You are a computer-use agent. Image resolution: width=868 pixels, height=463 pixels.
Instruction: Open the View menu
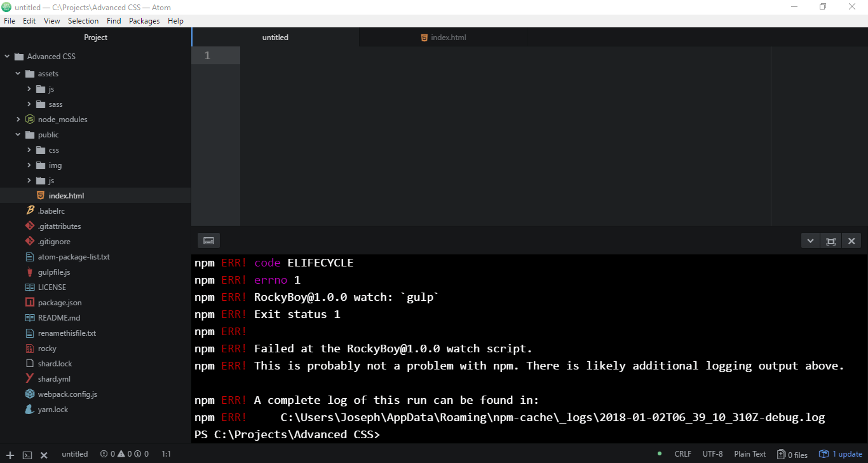click(x=52, y=21)
